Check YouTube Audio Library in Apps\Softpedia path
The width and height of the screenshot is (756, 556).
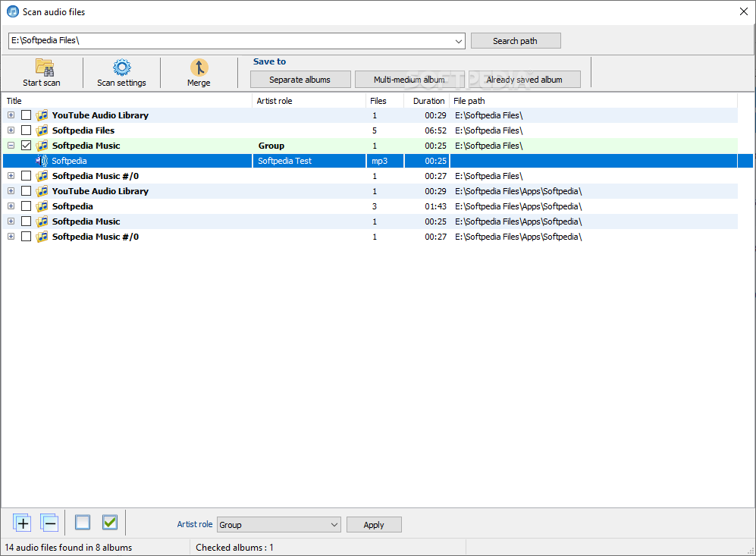pyautogui.click(x=26, y=191)
